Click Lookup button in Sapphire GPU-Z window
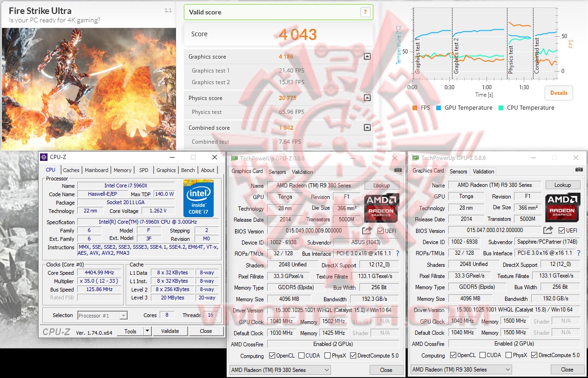588x378 pixels. coord(562,185)
